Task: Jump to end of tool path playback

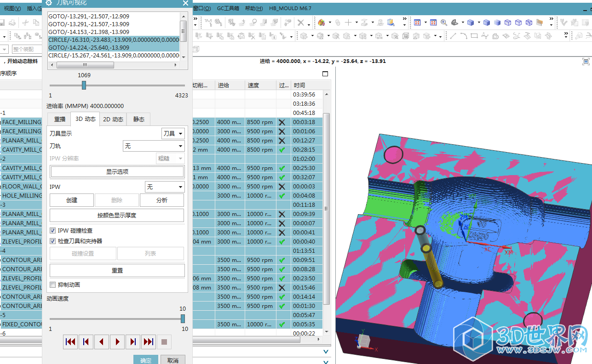Action: [x=149, y=341]
